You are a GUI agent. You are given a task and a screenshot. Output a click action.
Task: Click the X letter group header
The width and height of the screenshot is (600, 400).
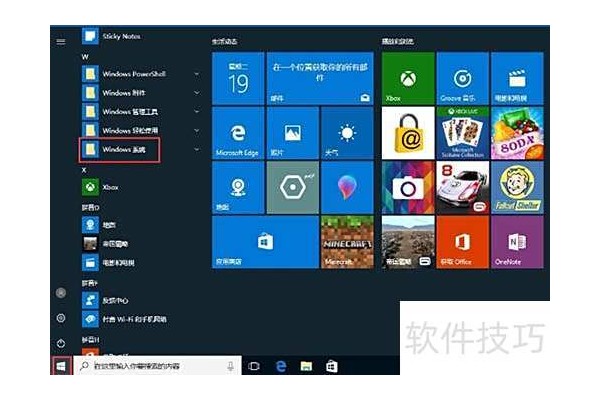tap(84, 170)
